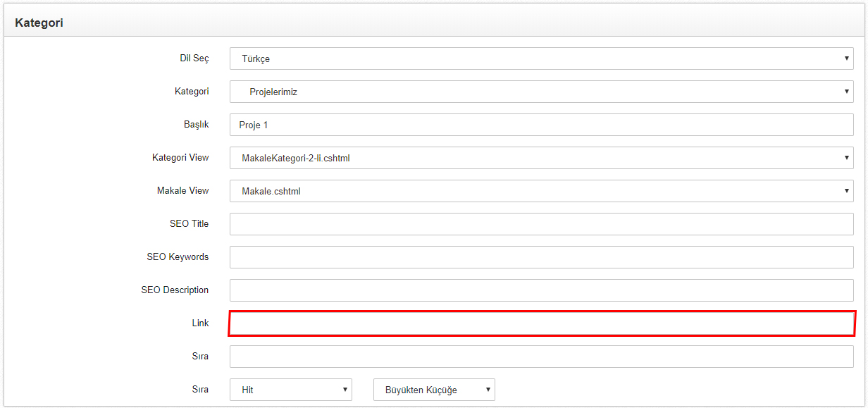Click the SEO Keywords label
Screen dimensions: 868x408
click(178, 257)
